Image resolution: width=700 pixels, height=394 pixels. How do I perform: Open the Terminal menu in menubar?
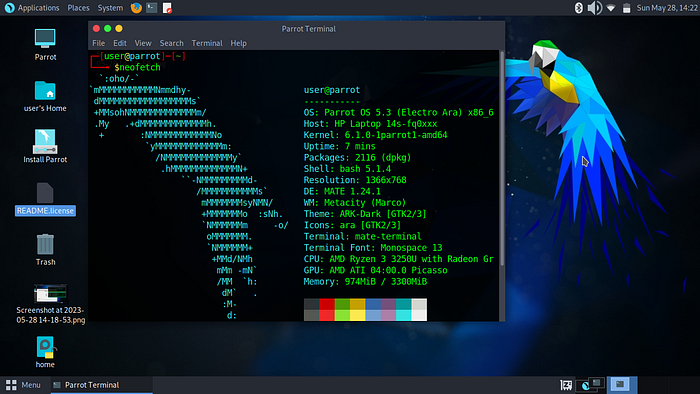click(x=207, y=43)
